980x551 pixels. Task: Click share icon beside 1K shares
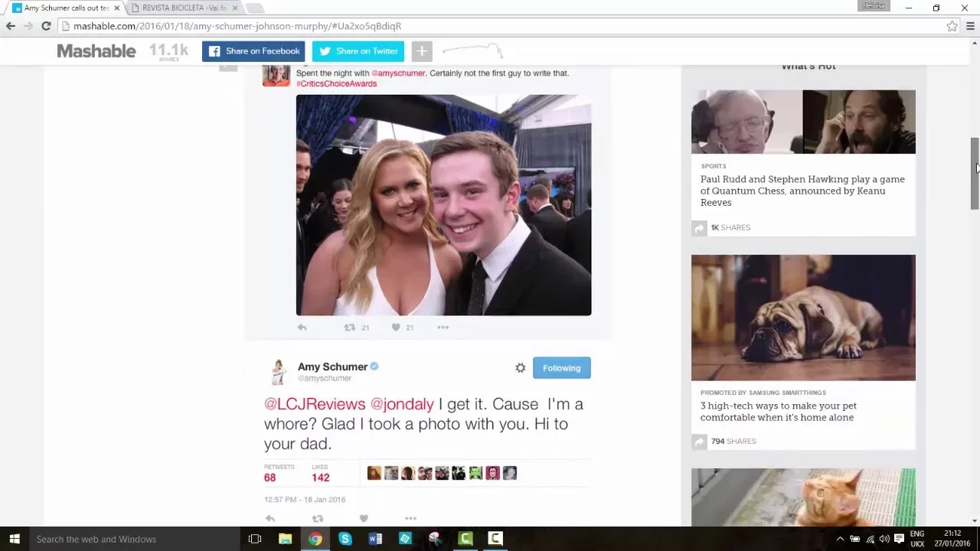coord(699,228)
